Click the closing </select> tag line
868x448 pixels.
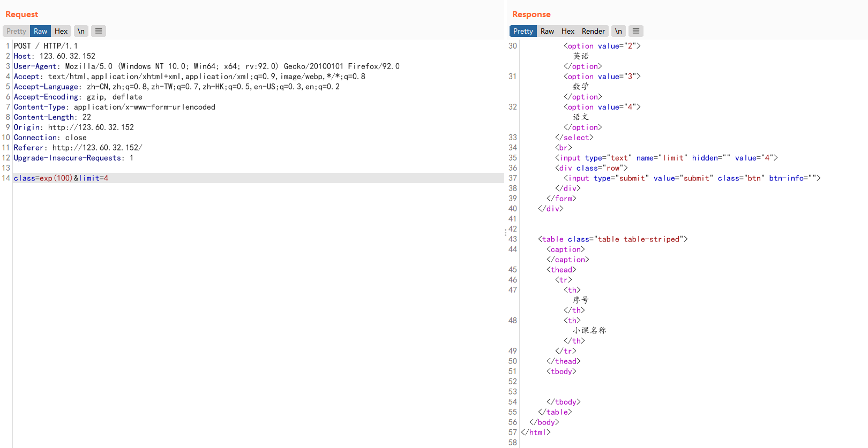pyautogui.click(x=574, y=138)
